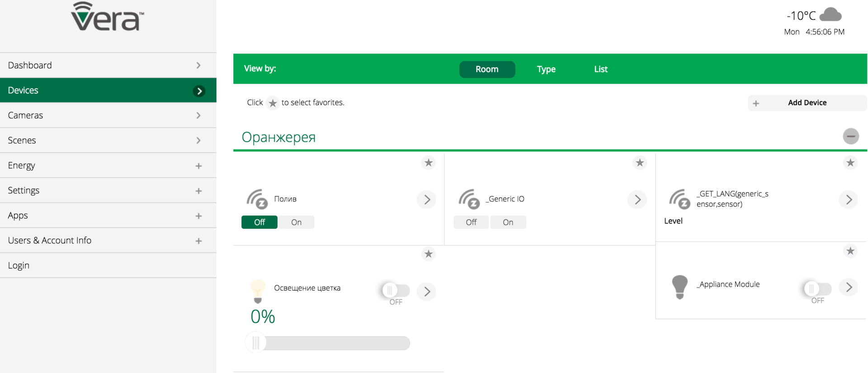Favorite the _GET_LANG sensor star
The height and width of the screenshot is (373, 868).
[850, 163]
